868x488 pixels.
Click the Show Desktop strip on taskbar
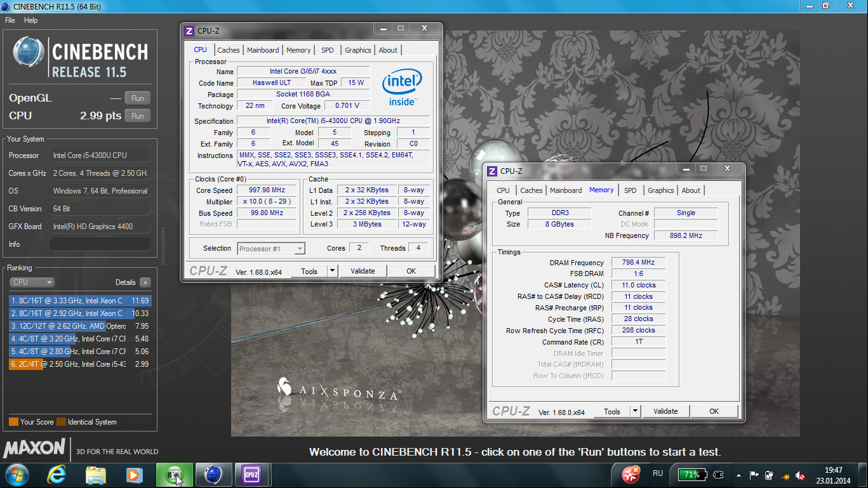863,475
